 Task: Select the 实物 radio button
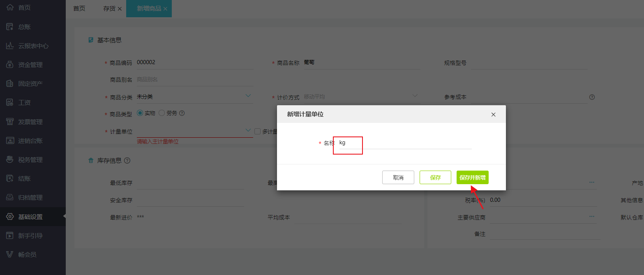140,113
